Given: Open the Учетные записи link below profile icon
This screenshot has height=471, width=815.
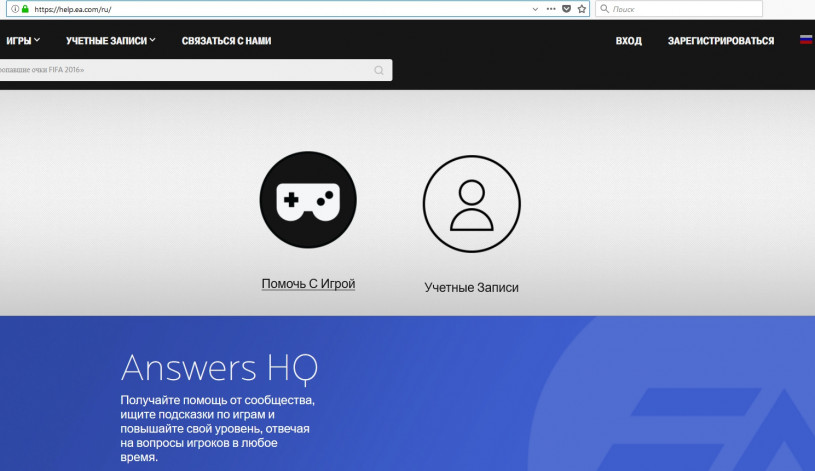Looking at the screenshot, I should point(471,287).
